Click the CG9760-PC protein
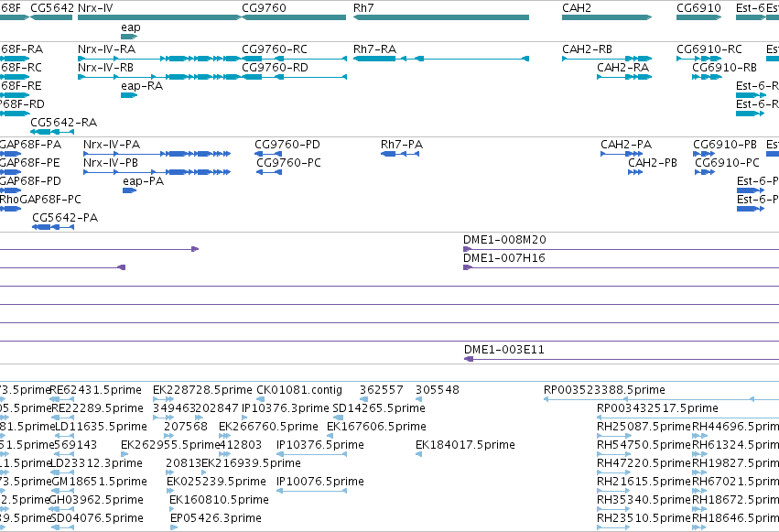 click(x=269, y=172)
